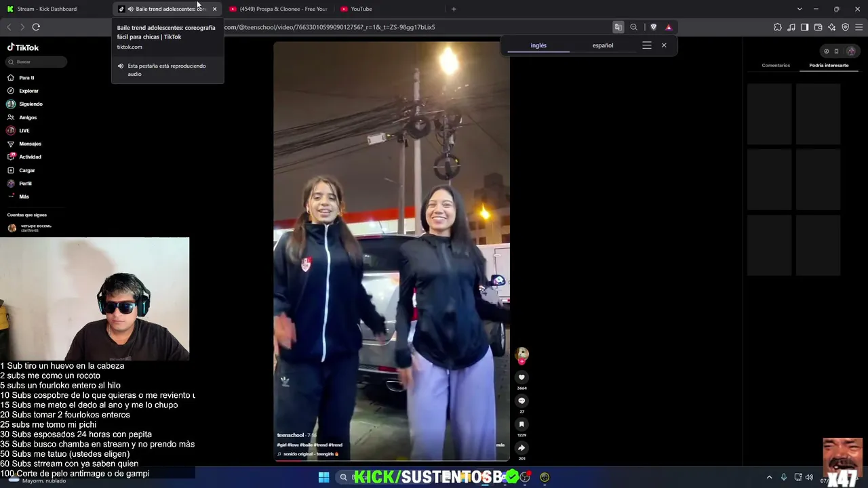This screenshot has width=868, height=488.
Task: Click the coin icon in TikTok top pill
Action: click(826, 51)
